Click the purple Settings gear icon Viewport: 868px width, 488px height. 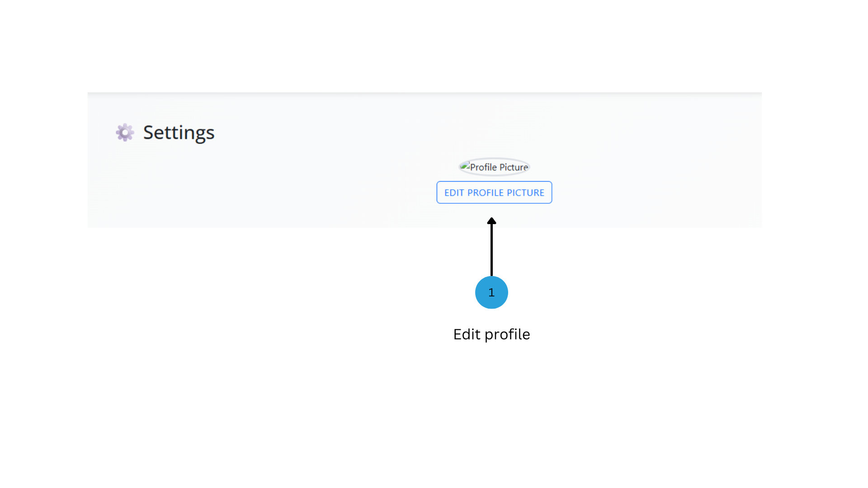click(125, 132)
